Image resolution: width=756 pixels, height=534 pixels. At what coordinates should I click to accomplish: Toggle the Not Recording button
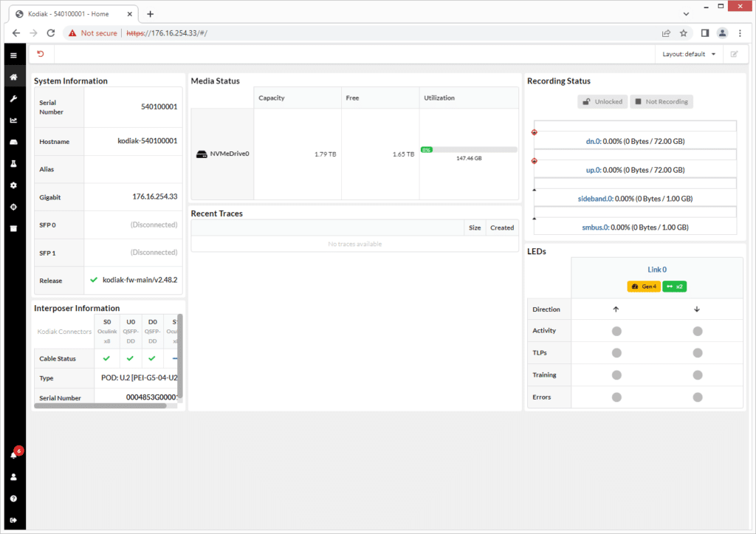tap(661, 102)
